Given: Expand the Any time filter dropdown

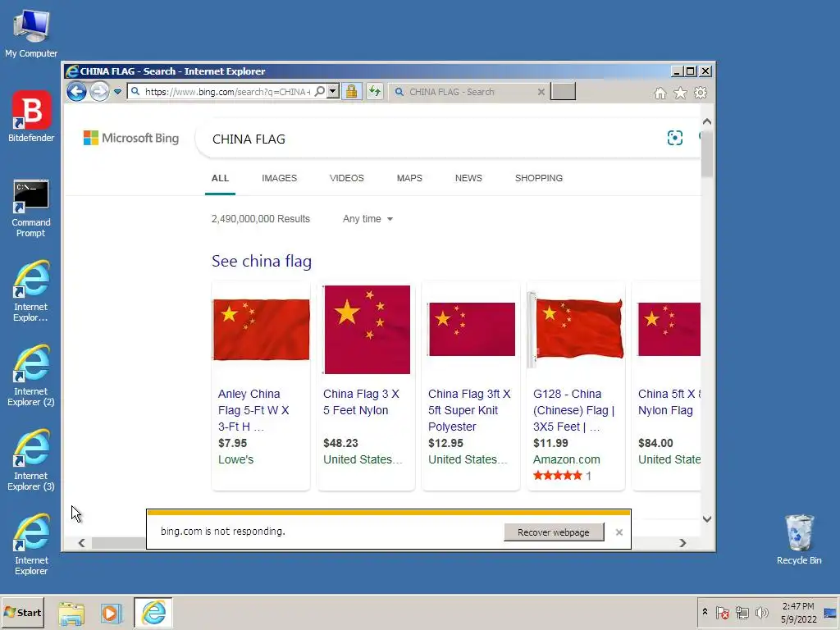Looking at the screenshot, I should [x=368, y=218].
